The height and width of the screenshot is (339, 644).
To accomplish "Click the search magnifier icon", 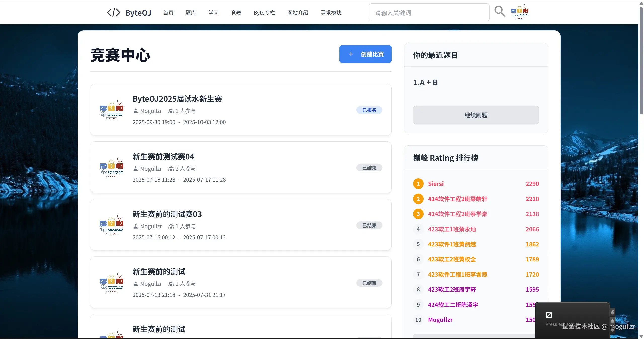I will point(500,12).
